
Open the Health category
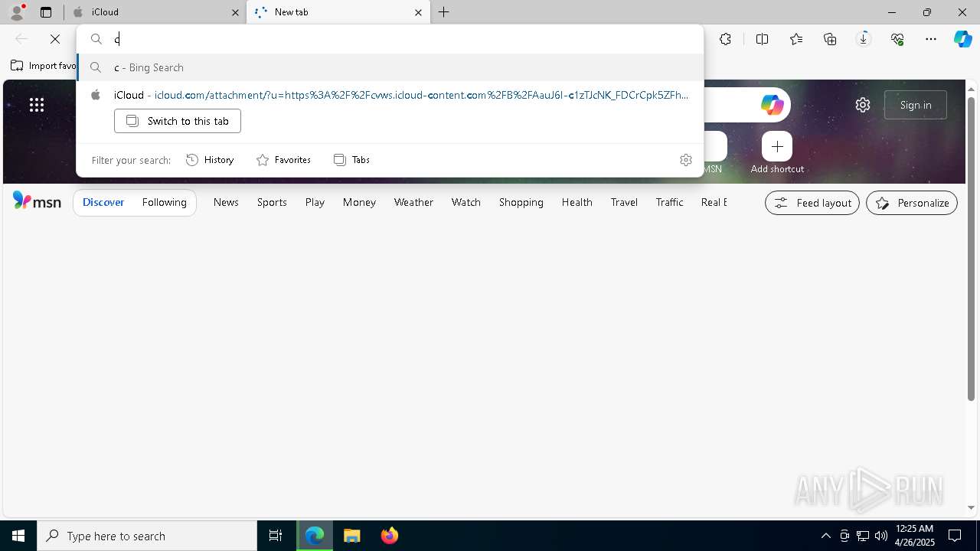pyautogui.click(x=577, y=202)
